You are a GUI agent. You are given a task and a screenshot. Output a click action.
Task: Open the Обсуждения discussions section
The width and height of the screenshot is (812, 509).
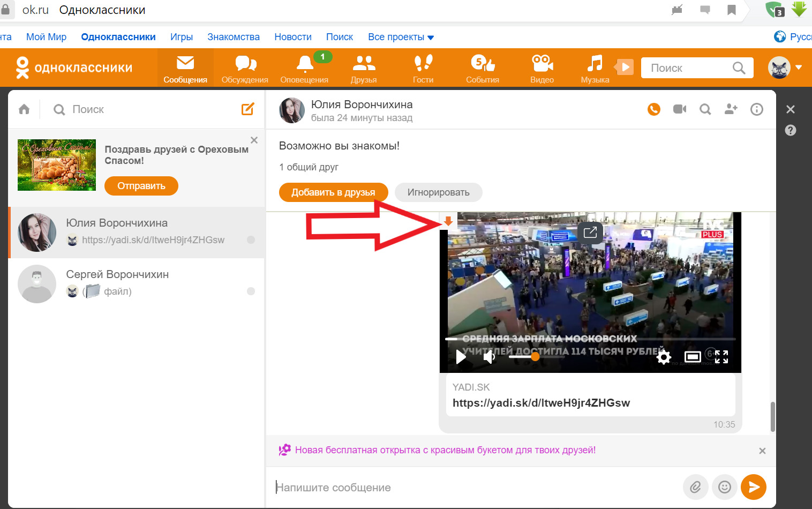tap(245, 69)
